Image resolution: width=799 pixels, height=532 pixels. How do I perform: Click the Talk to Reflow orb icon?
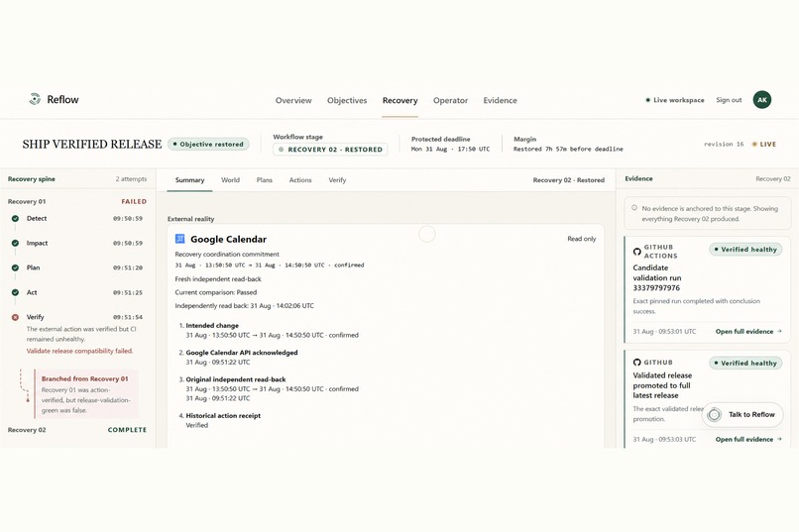[x=715, y=415]
